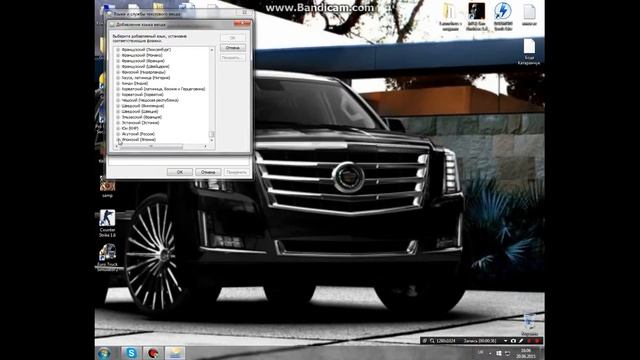This screenshot has height=360, width=640.
Task: Launch Counter Strike 1.6 desktop icon
Action: click(107, 223)
